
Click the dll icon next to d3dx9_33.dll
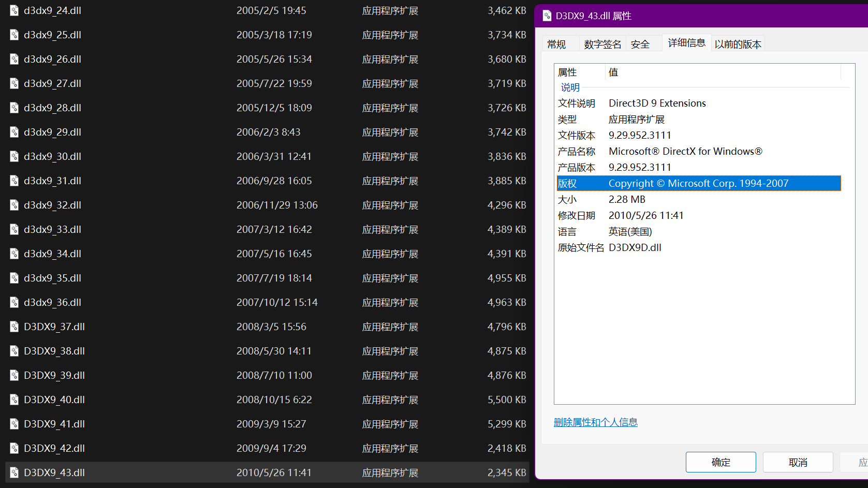click(x=14, y=229)
